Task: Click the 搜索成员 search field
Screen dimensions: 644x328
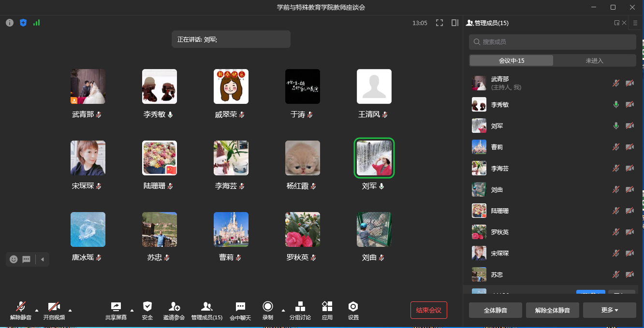Action: (x=552, y=42)
